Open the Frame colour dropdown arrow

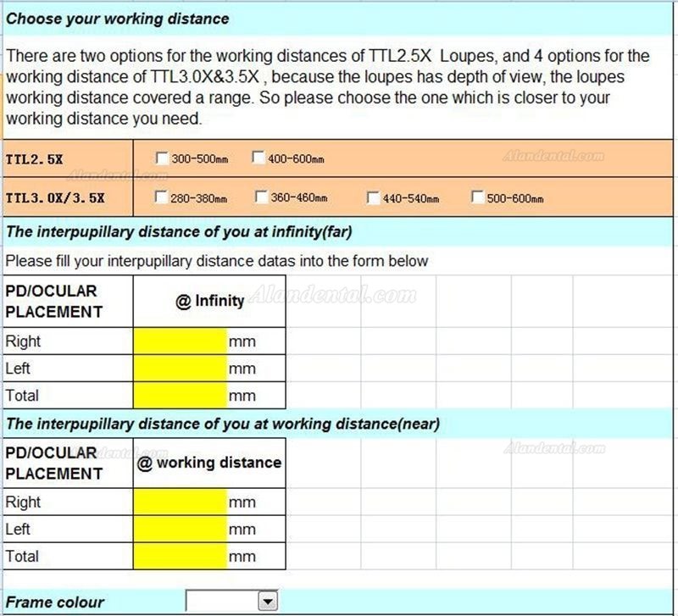point(268,602)
